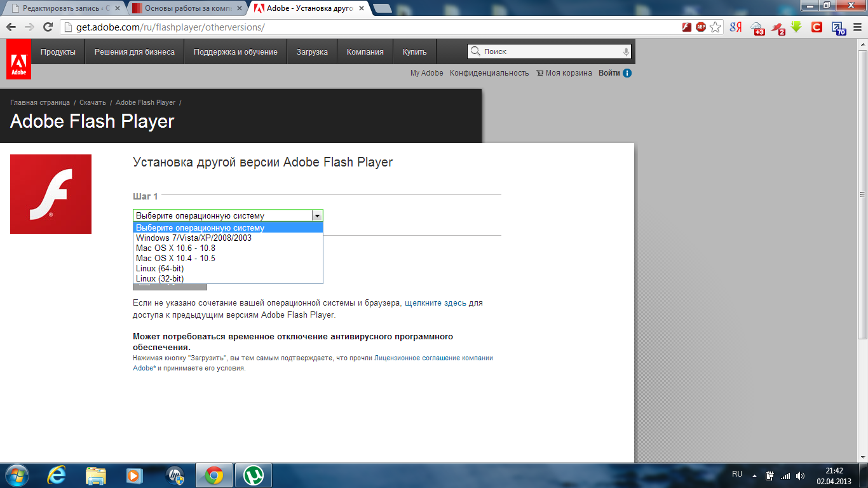This screenshot has width=868, height=488.
Task: Open the Лицензионное соглашение link
Action: click(x=433, y=358)
